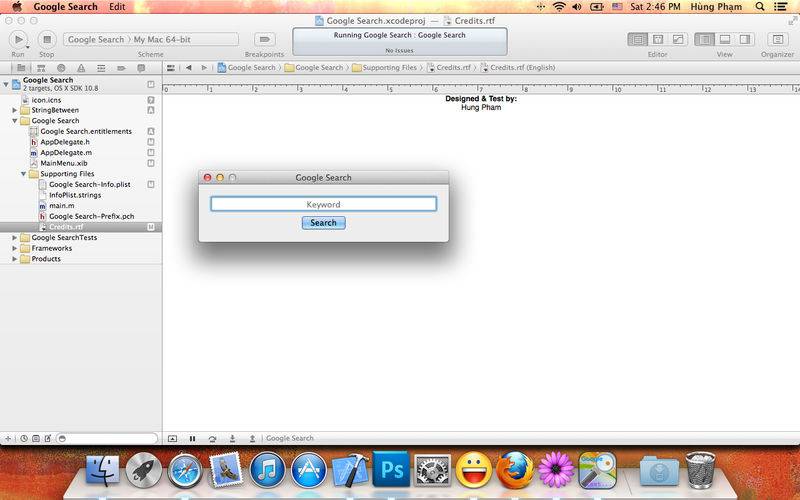The height and width of the screenshot is (500, 800).
Task: Switch to Standard editor mode
Action: 637,39
